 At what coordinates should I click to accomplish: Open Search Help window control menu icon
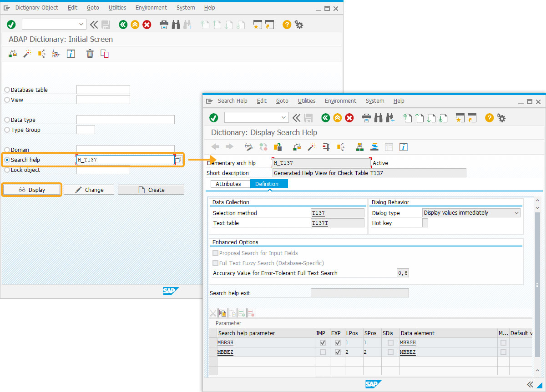coord(209,101)
